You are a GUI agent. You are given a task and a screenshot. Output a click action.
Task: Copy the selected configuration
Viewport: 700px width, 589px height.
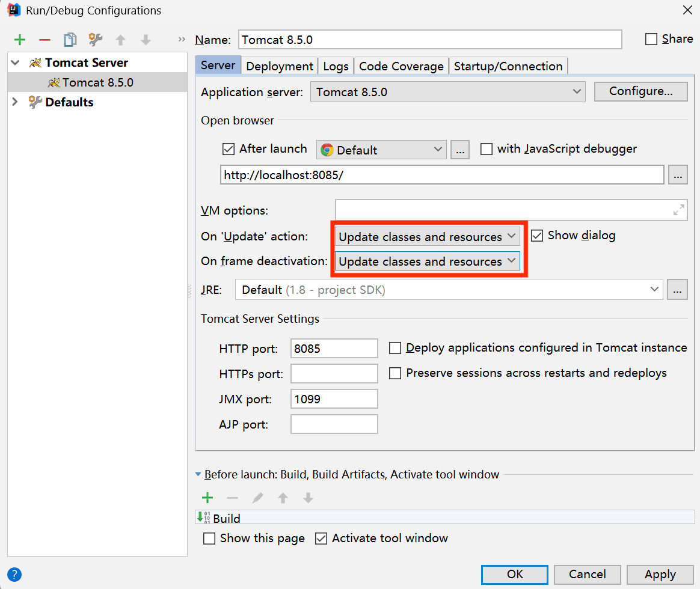[70, 40]
